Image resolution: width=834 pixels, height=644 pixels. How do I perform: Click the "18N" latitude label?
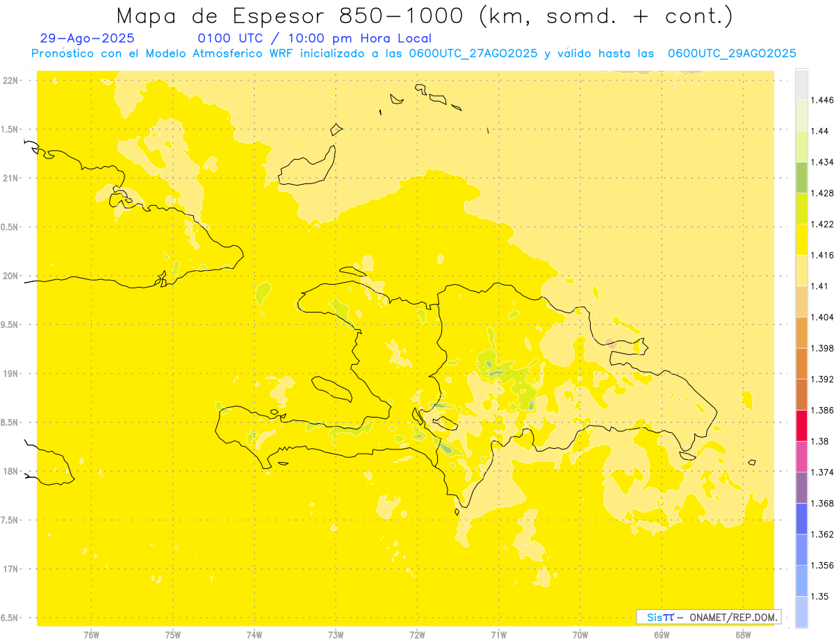[11, 472]
